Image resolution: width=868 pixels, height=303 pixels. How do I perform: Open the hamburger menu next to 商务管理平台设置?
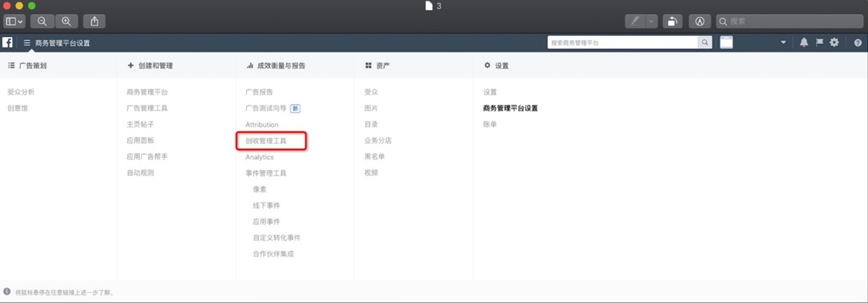coord(27,43)
